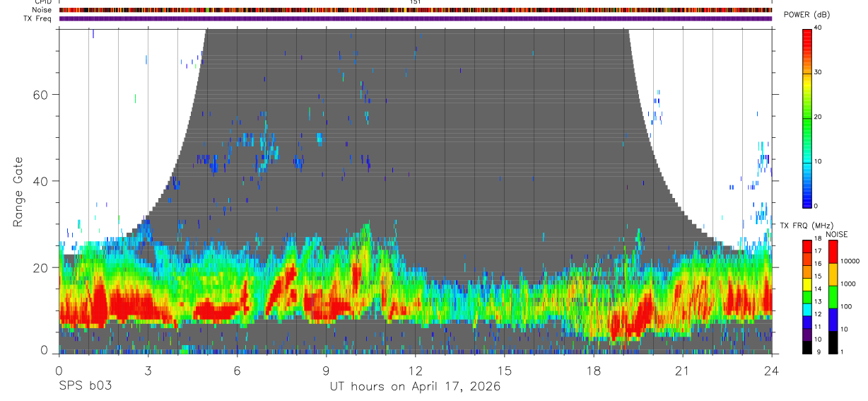868x401 pixels.
Task: Select the 6 hour tick label
Action: point(237,371)
